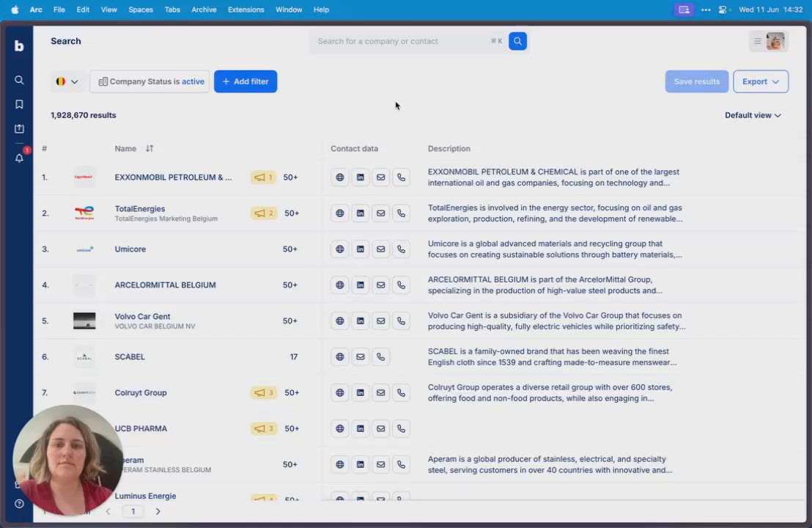Click email icon for UCB PHARMA row
This screenshot has height=528, width=812.
point(380,428)
